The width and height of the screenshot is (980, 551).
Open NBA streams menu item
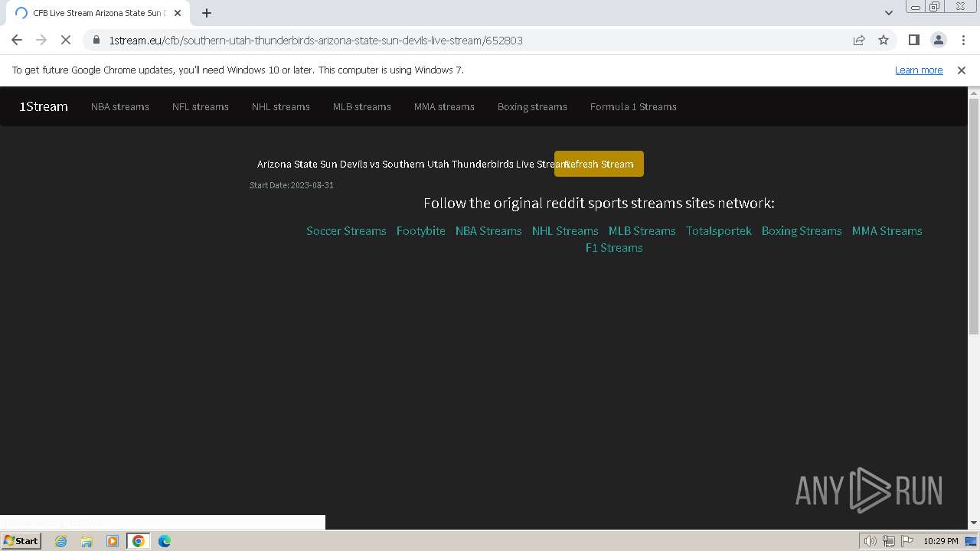pos(120,106)
